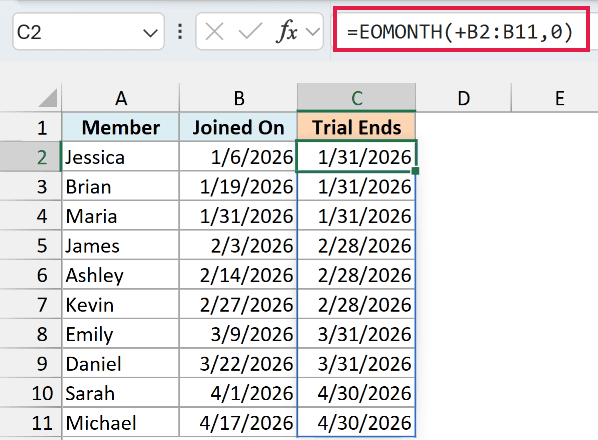Select row 2 header
This screenshot has width=598, height=440.
click(31, 156)
